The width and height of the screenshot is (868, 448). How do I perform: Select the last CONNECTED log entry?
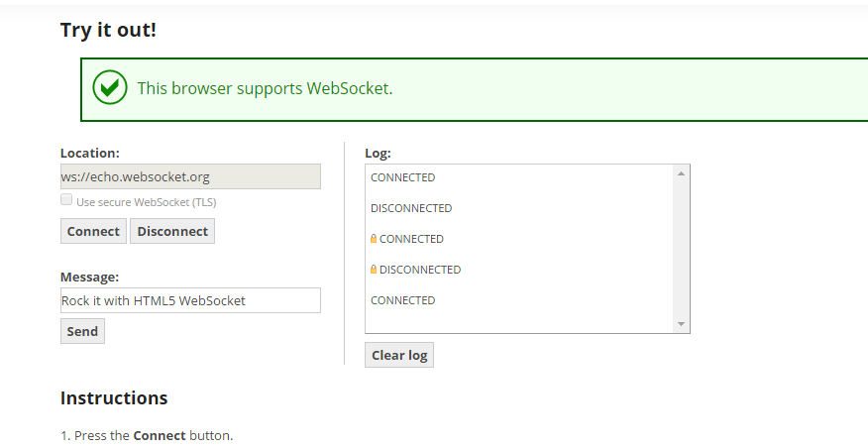(x=403, y=300)
